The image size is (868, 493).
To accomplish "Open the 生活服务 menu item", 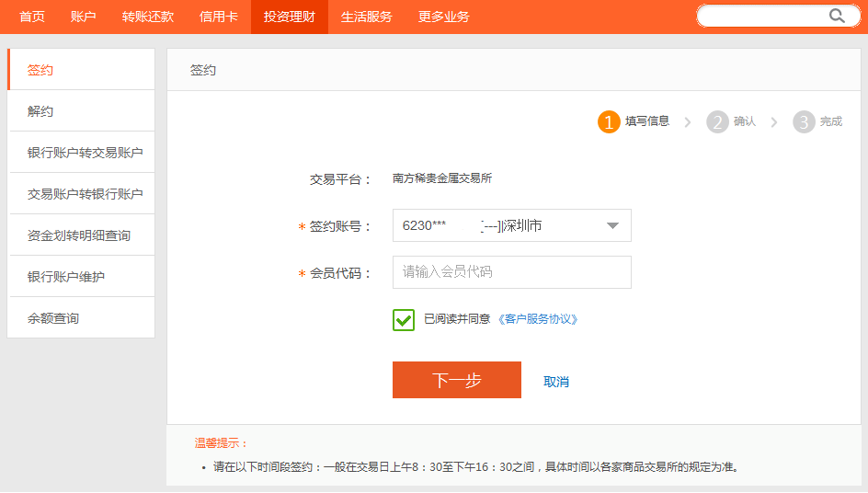I will [366, 17].
